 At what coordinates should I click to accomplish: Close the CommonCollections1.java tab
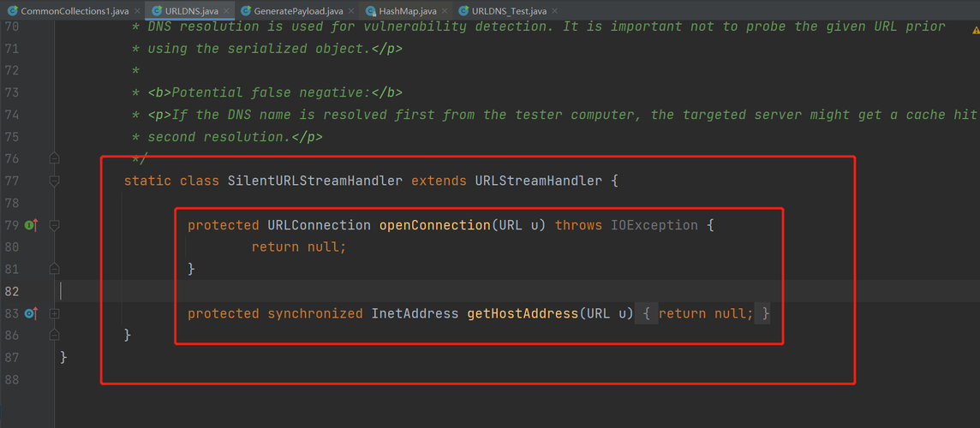click(137, 11)
